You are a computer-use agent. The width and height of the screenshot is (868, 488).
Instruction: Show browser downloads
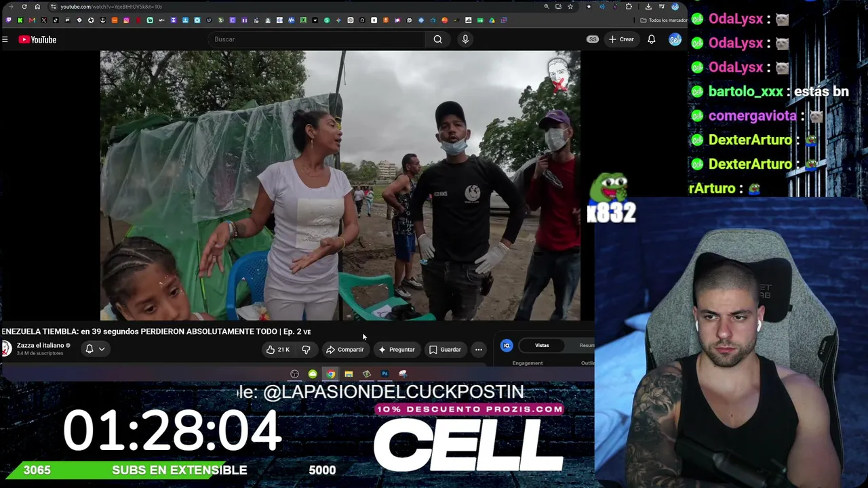pyautogui.click(x=648, y=7)
